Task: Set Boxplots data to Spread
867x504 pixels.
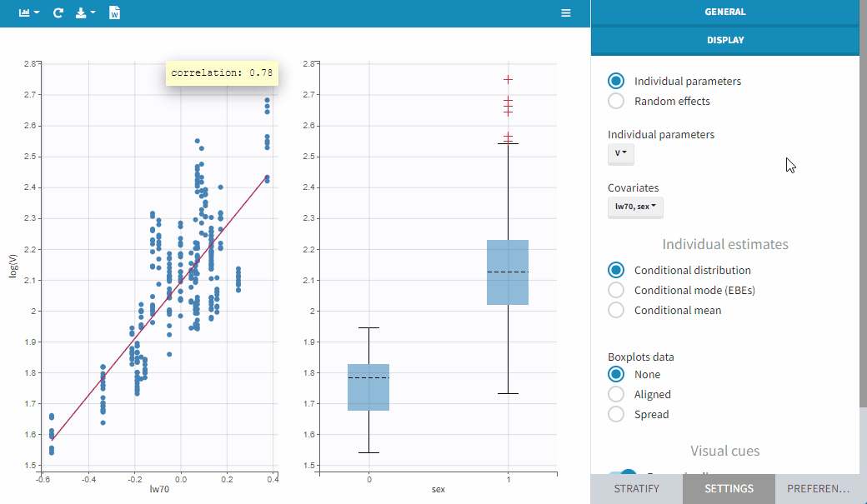Action: pyautogui.click(x=616, y=414)
